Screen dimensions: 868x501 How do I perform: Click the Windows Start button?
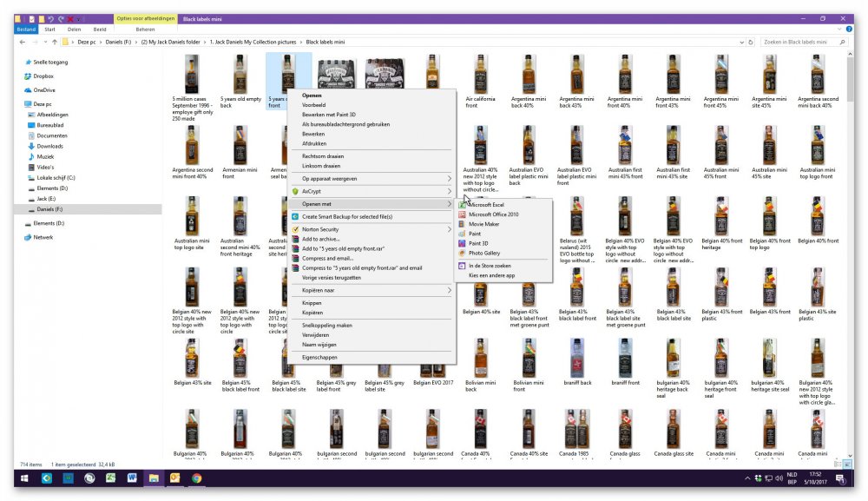[23, 478]
